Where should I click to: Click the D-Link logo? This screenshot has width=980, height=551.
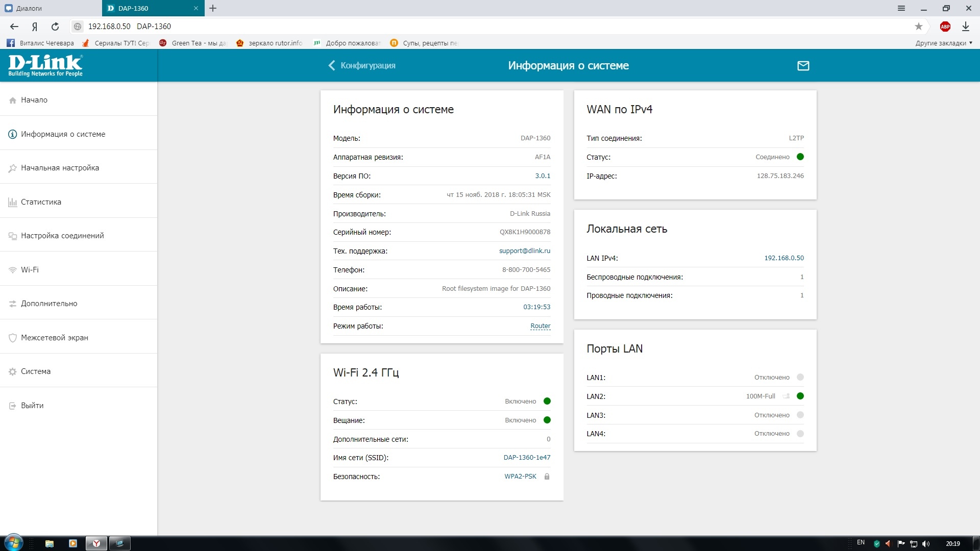tap(45, 65)
